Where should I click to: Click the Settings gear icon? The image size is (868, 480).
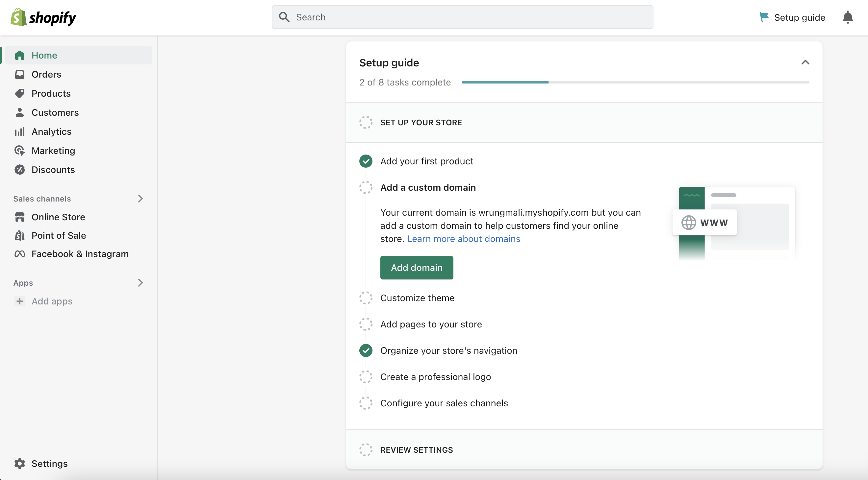click(20, 464)
